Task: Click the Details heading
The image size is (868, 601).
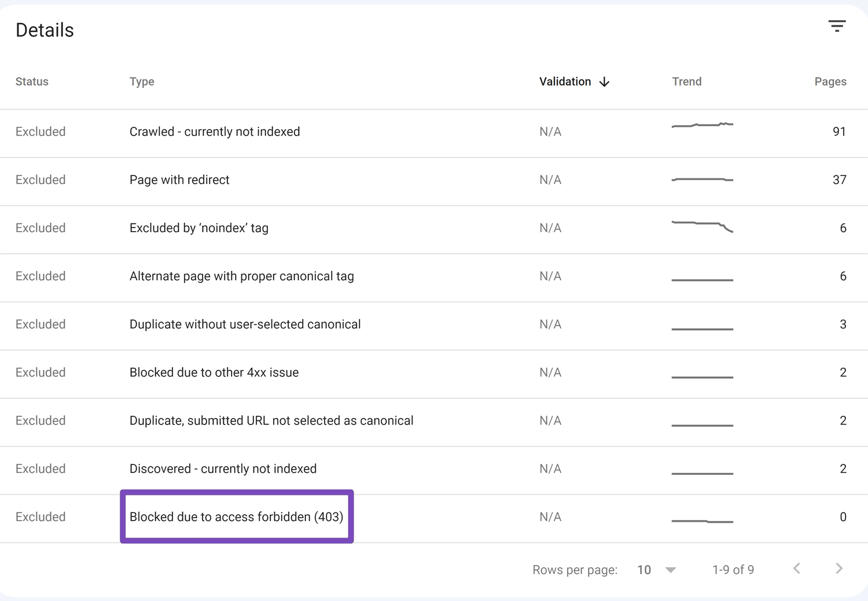Action: click(45, 30)
